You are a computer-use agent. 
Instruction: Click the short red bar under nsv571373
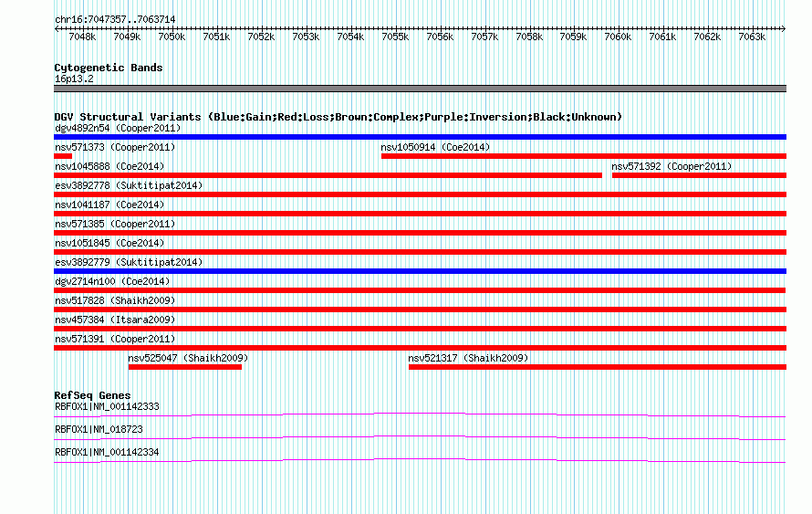coord(63,156)
